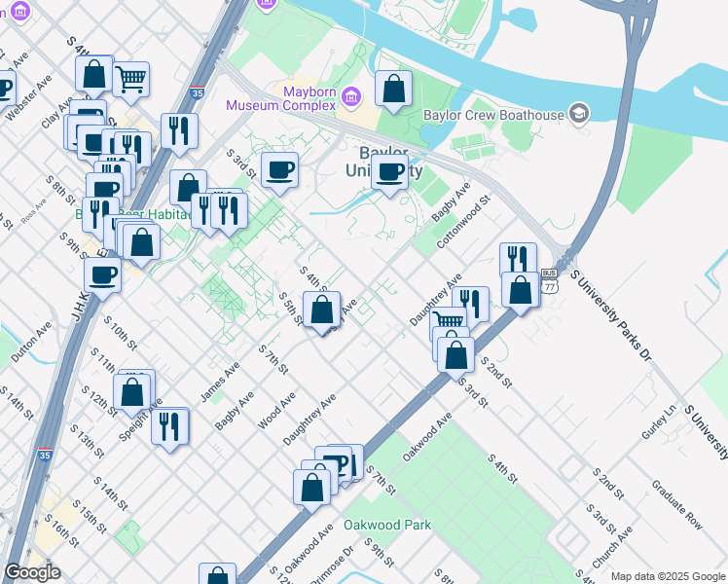The image size is (728, 584).
Task: Click the Baylor Crew Boathouse text label
Action: [493, 115]
